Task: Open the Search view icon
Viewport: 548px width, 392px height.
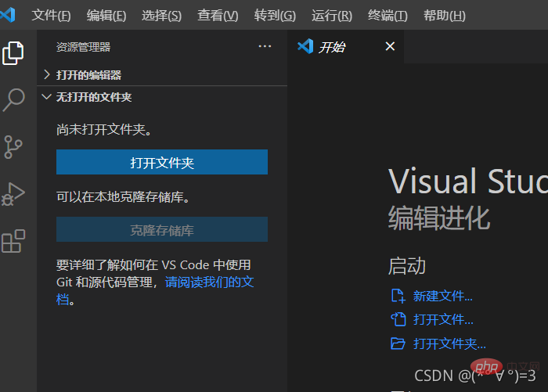Action: coord(13,100)
